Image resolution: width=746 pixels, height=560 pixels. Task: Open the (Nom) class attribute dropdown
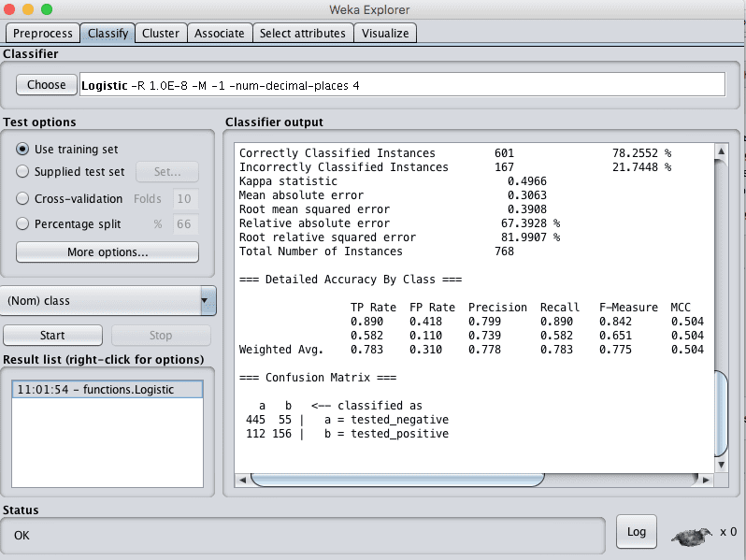click(108, 301)
